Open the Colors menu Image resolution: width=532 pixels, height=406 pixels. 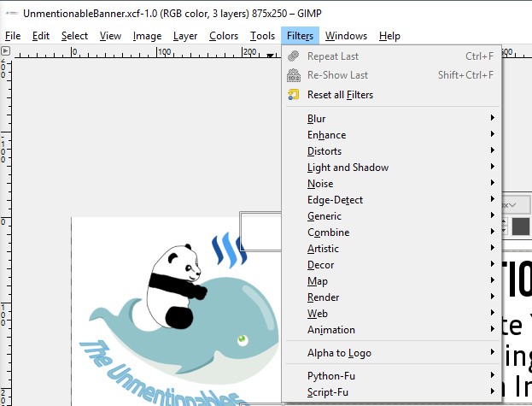(x=224, y=36)
